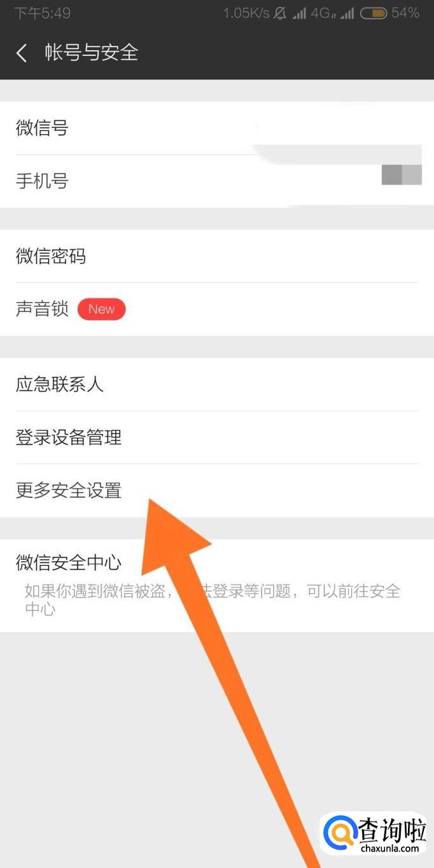Open 登录设备管理
Image resolution: width=434 pixels, height=868 pixels.
(x=217, y=437)
